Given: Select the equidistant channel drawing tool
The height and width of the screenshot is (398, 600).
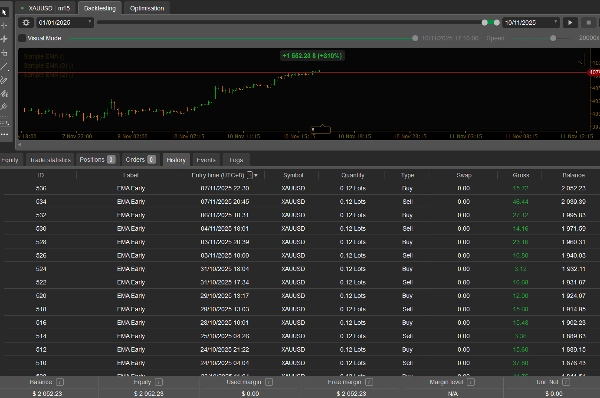Looking at the screenshot, I should [x=4, y=80].
